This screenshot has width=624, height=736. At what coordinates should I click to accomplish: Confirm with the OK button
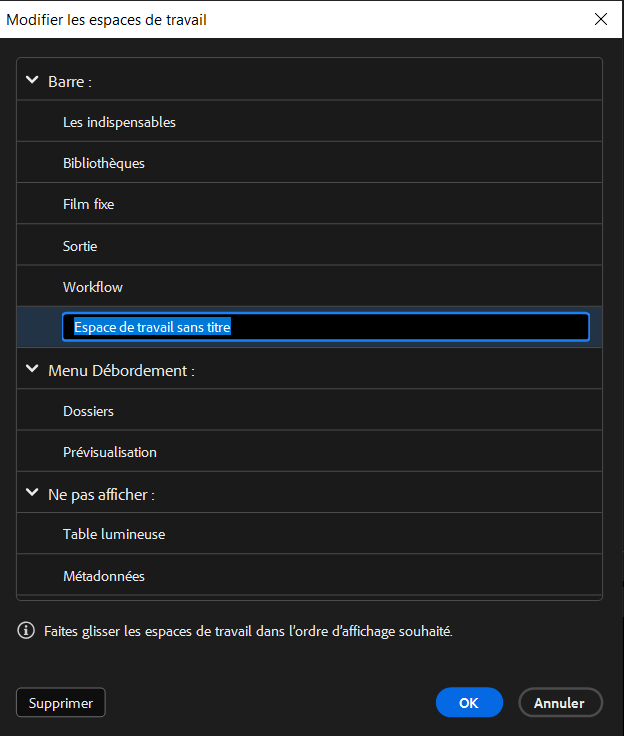pyautogui.click(x=469, y=703)
